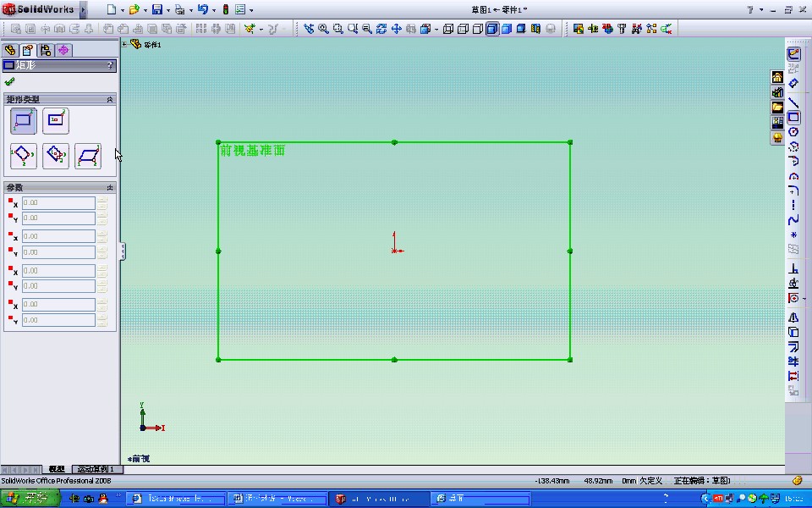Viewport: 812px width, 508px height.
Task: Open SolidWorks Resources home icon in task pane
Action: tap(777, 77)
